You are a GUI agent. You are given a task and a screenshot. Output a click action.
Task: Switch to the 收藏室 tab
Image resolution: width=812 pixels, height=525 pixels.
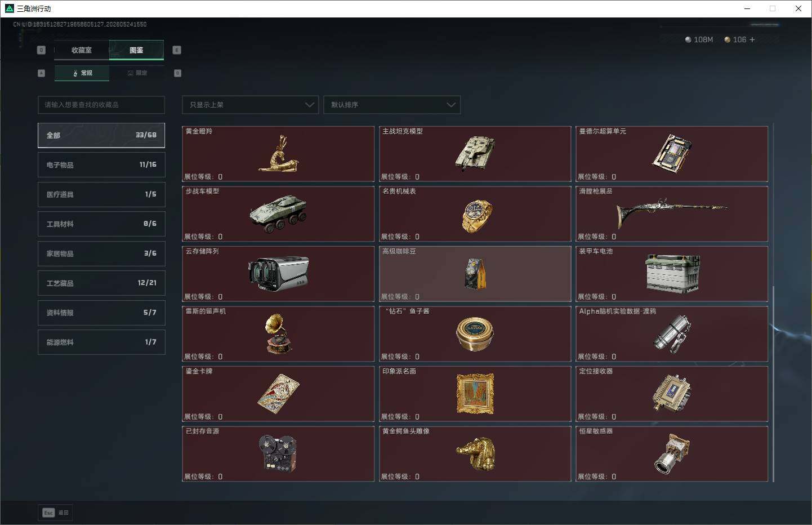click(x=82, y=50)
